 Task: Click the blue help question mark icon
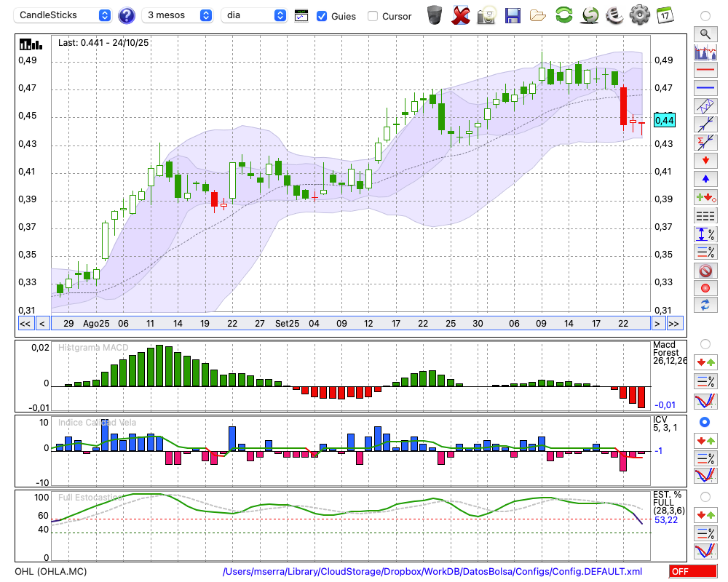click(126, 16)
